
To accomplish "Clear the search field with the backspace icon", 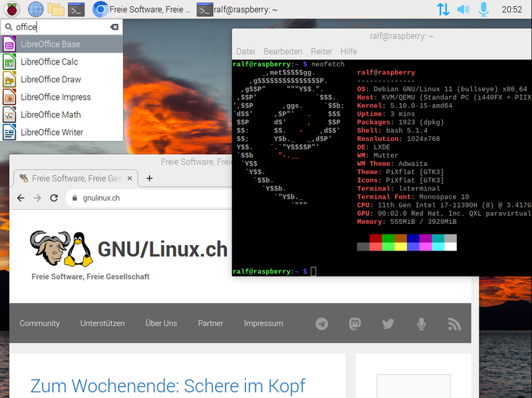I will (114, 27).
